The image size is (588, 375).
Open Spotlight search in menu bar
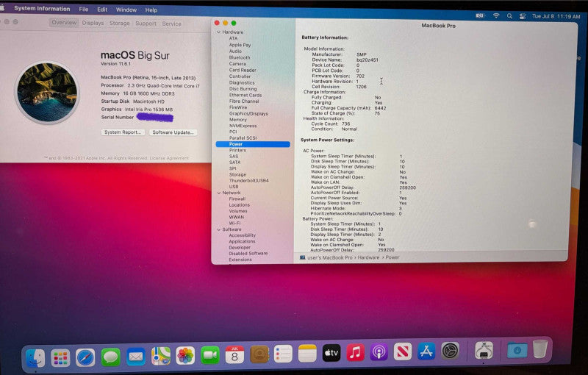tap(509, 16)
